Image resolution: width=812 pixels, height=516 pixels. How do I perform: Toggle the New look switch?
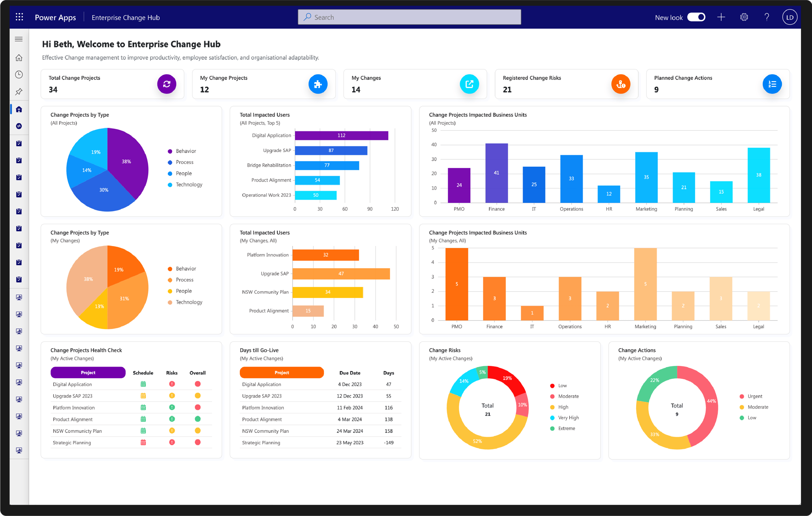click(x=696, y=17)
